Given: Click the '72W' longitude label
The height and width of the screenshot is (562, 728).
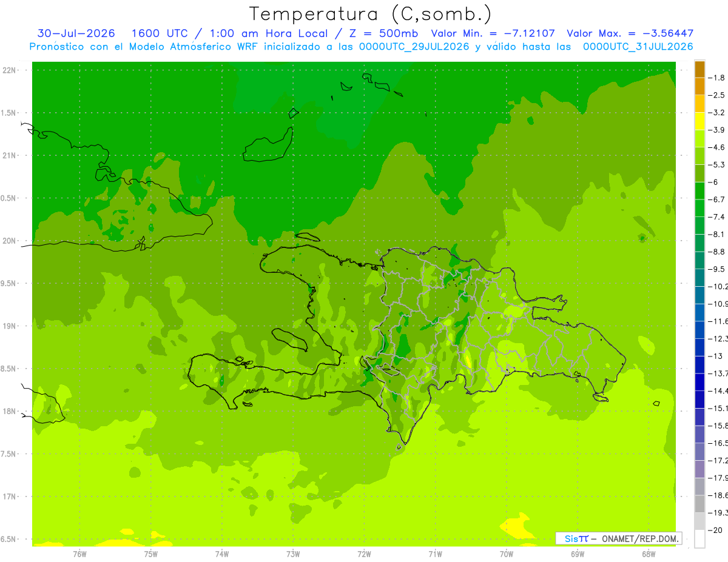Looking at the screenshot, I should click(364, 554).
